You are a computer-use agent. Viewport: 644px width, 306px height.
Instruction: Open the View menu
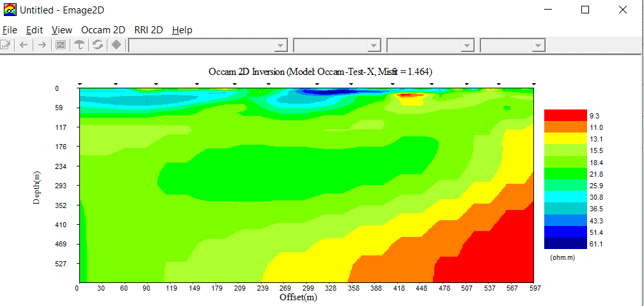pyautogui.click(x=62, y=30)
